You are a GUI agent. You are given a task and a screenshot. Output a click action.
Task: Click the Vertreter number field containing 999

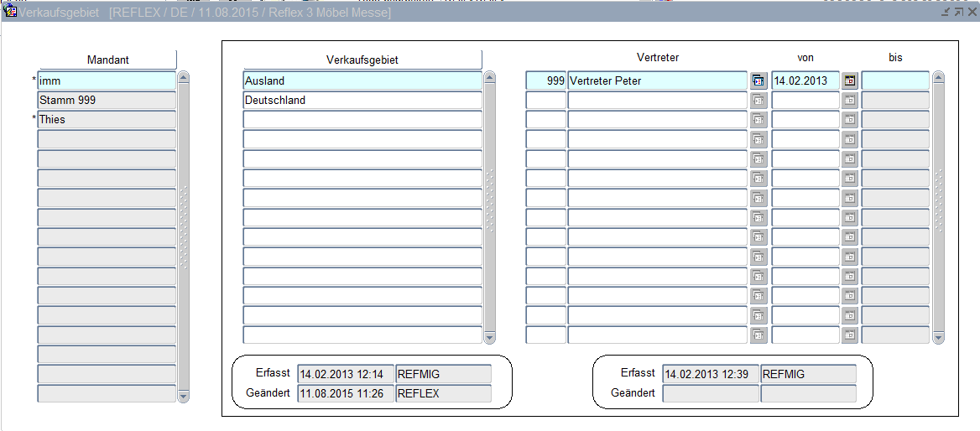click(x=545, y=80)
